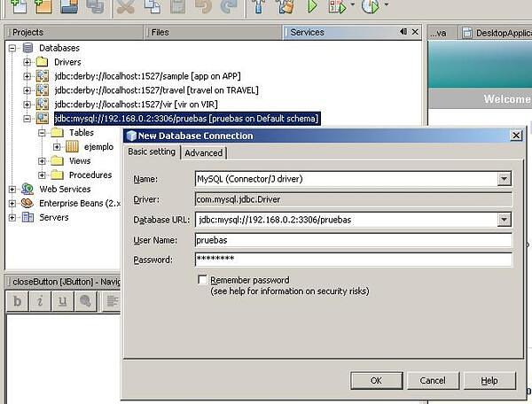Open the Files panel tab

click(160, 32)
